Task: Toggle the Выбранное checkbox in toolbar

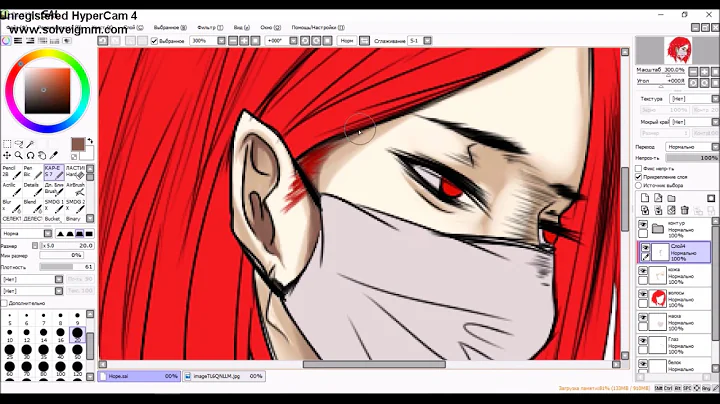Action: coord(154,41)
